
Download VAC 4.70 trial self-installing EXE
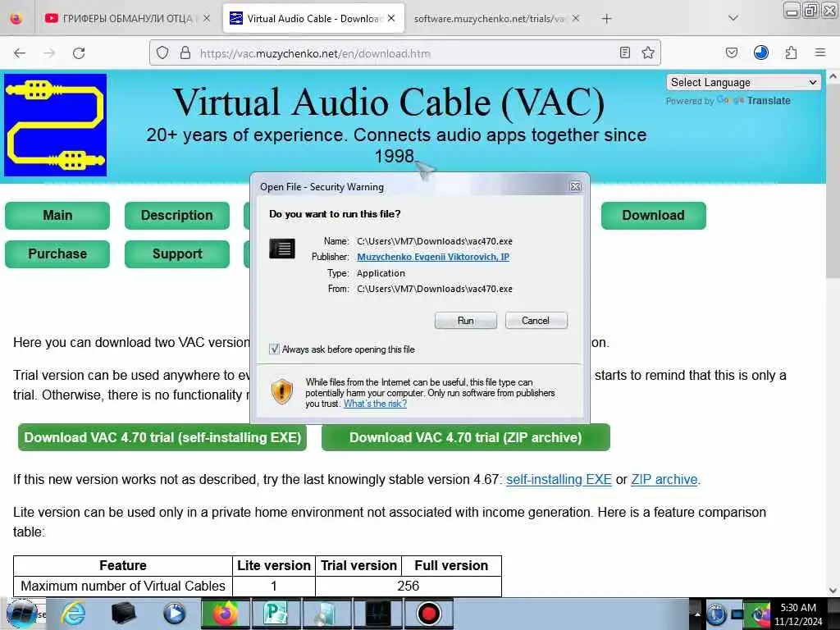(x=162, y=437)
